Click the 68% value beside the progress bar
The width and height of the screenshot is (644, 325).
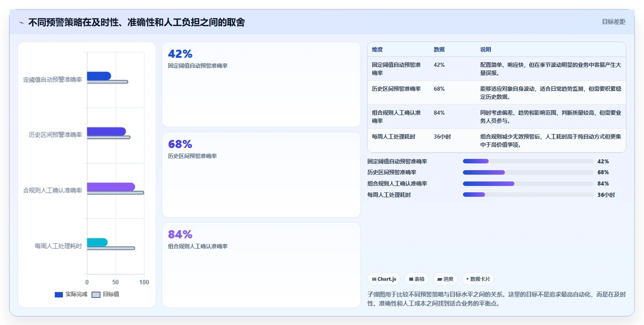coord(603,172)
